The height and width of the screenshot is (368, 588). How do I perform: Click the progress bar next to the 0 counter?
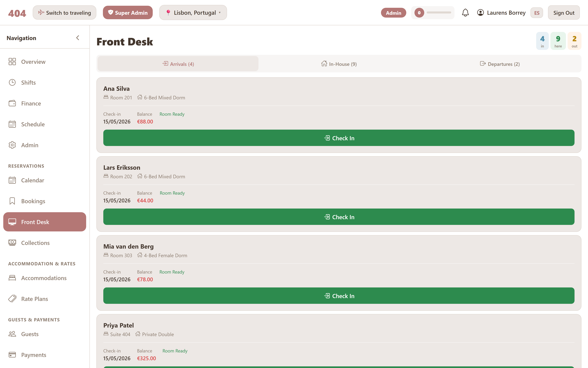(439, 12)
